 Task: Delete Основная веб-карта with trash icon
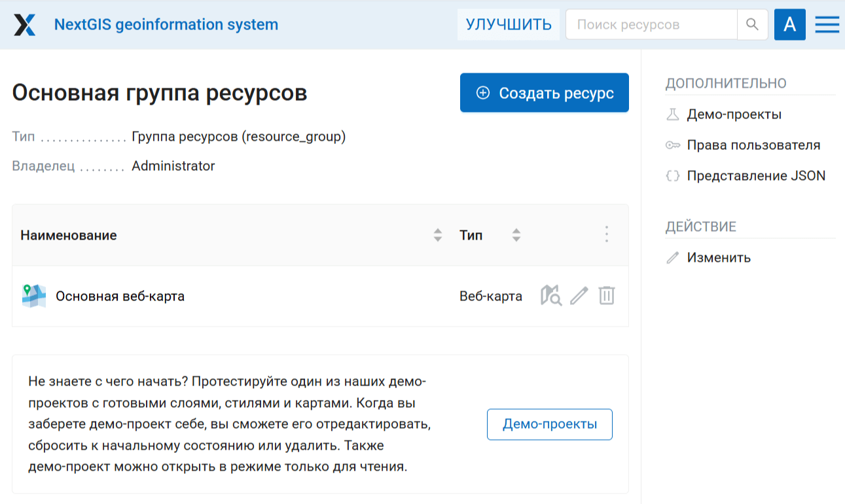607,296
